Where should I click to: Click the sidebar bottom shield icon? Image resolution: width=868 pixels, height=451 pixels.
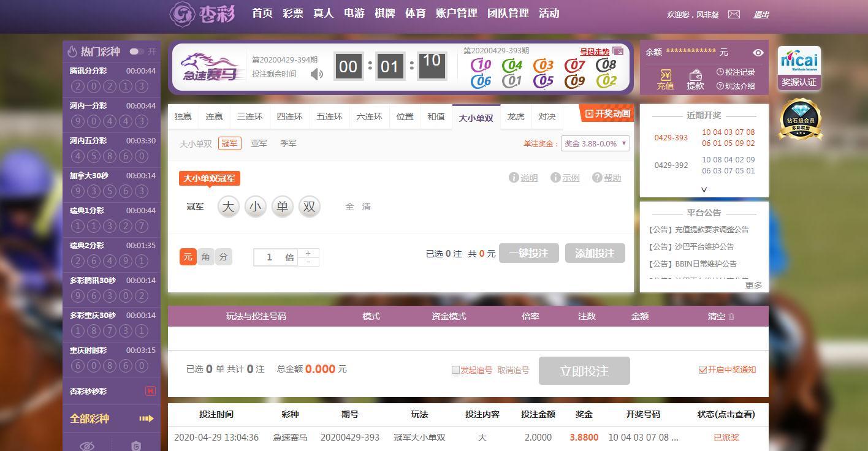tap(136, 445)
